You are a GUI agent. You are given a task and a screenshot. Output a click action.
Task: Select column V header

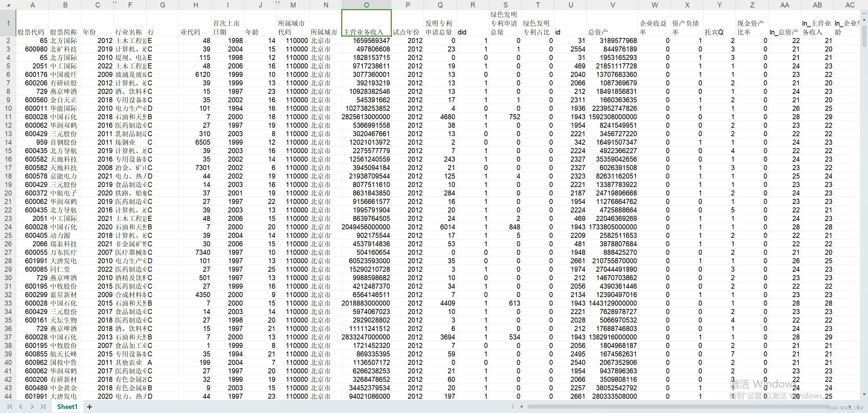tap(612, 5)
